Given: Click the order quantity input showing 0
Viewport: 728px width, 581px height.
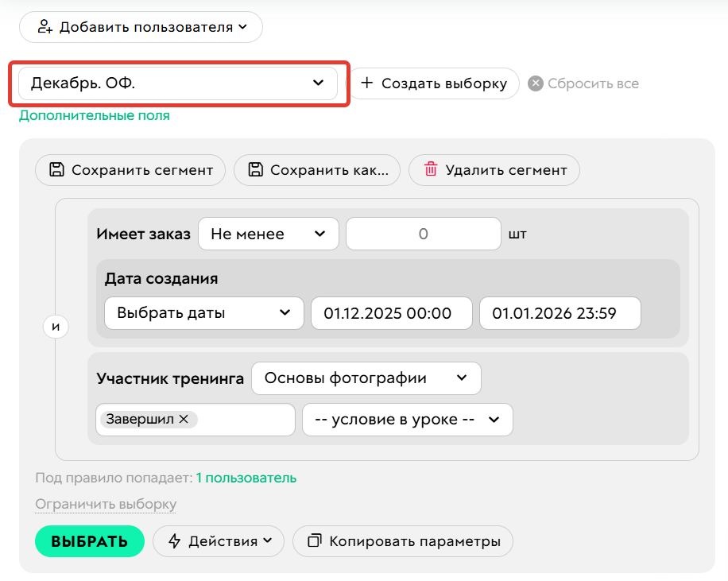Looking at the screenshot, I should click(x=423, y=233).
